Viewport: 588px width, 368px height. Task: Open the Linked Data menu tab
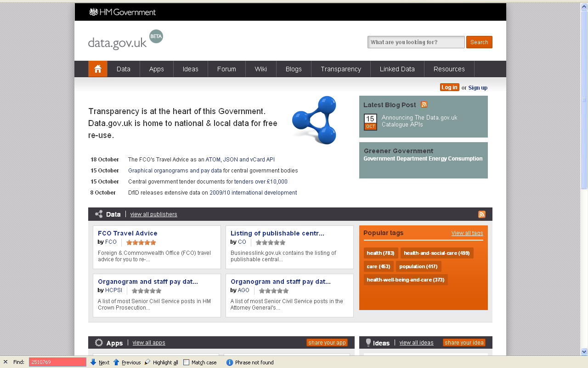coord(397,69)
